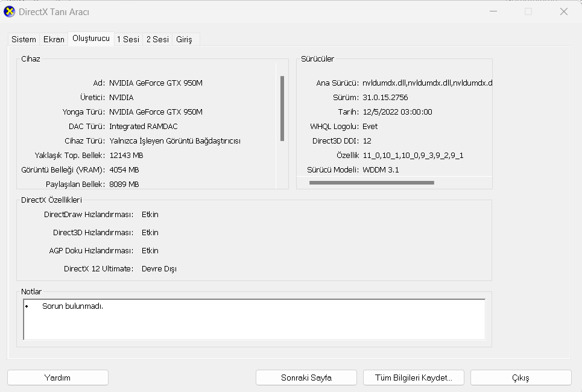Click the Özellik levels value 11_0,10_1

point(413,155)
